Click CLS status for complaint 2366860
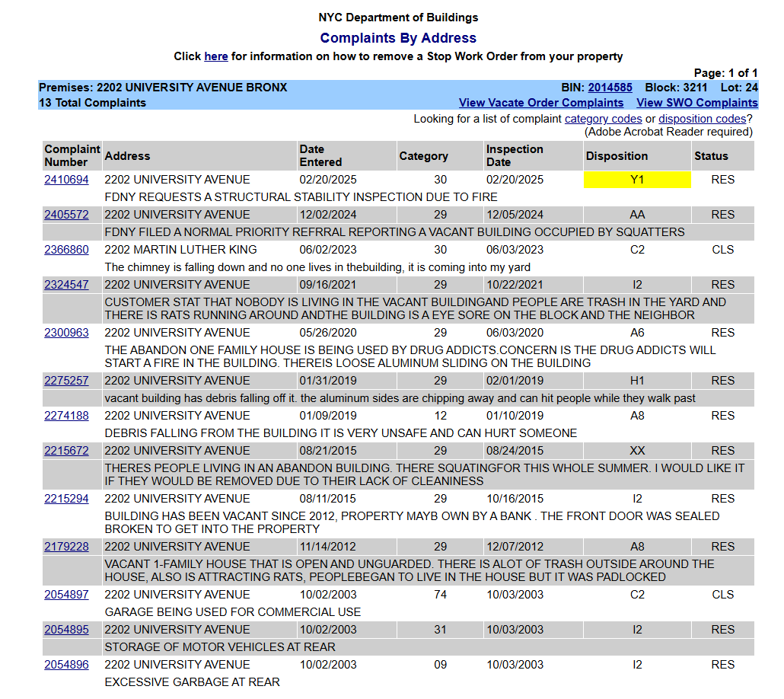Screen dimensions: 784x699 723,250
